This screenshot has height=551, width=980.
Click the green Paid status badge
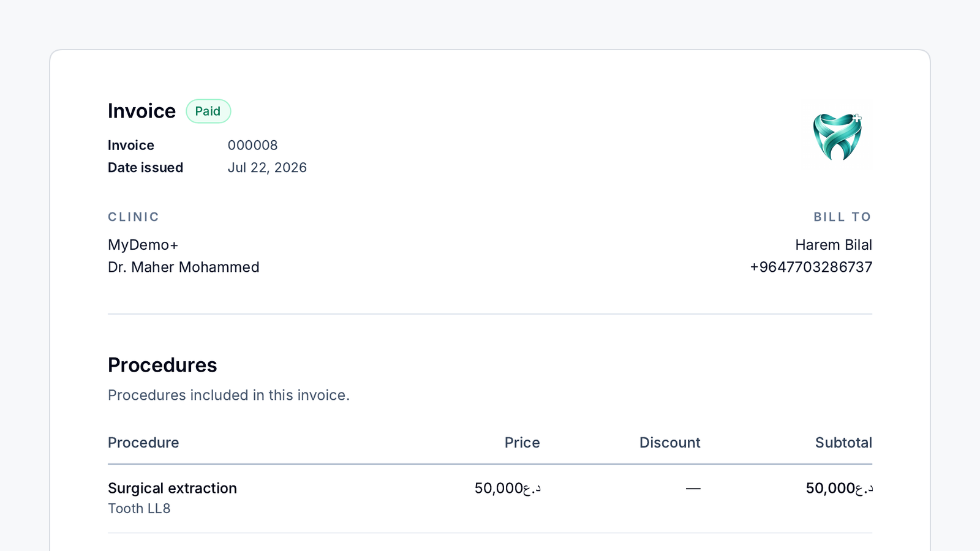(208, 111)
